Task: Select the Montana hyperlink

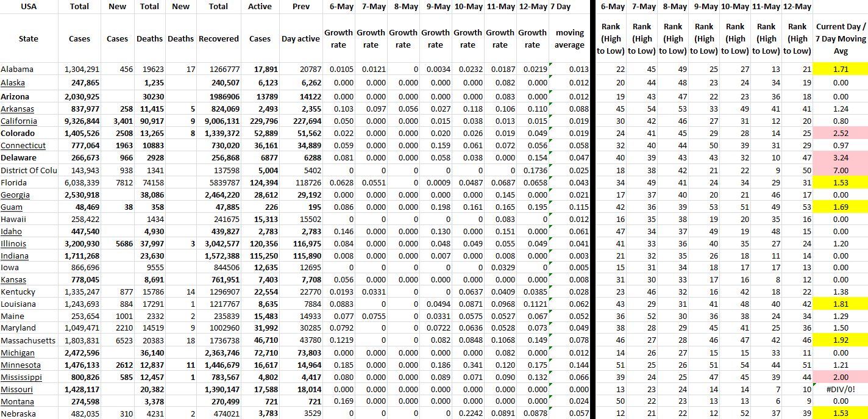Action: (x=16, y=401)
